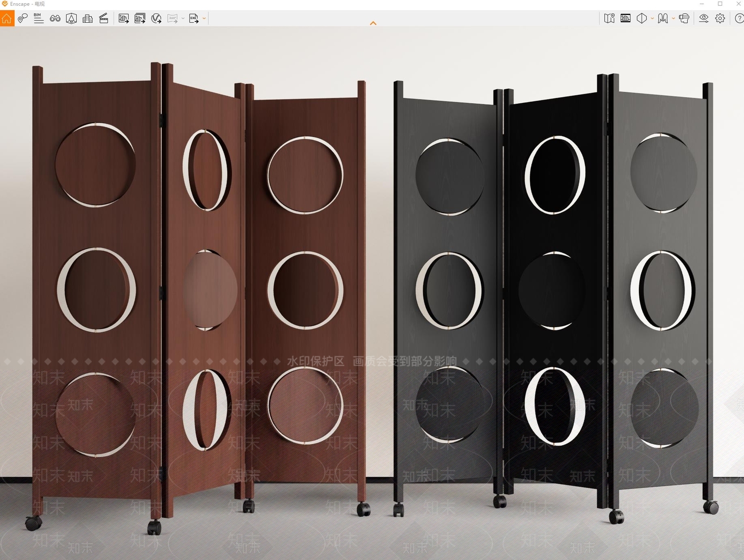This screenshot has height=560, width=744.
Task: Toggle fly/walk navigation mode wings icon
Action: (x=663, y=19)
